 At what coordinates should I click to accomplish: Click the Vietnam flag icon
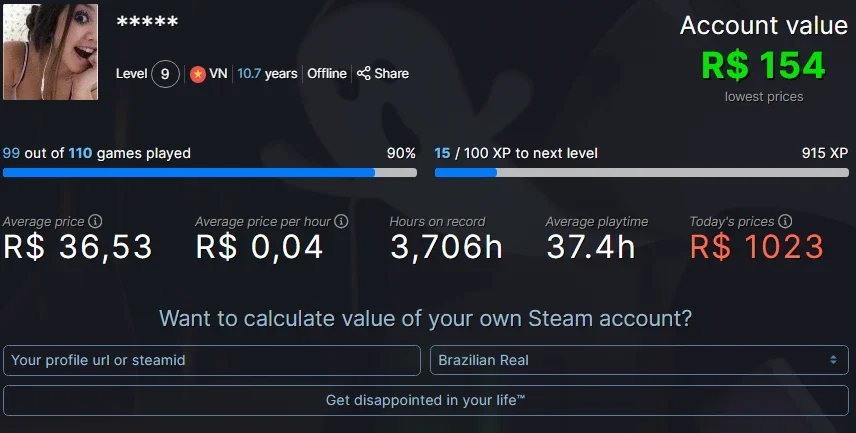click(198, 74)
